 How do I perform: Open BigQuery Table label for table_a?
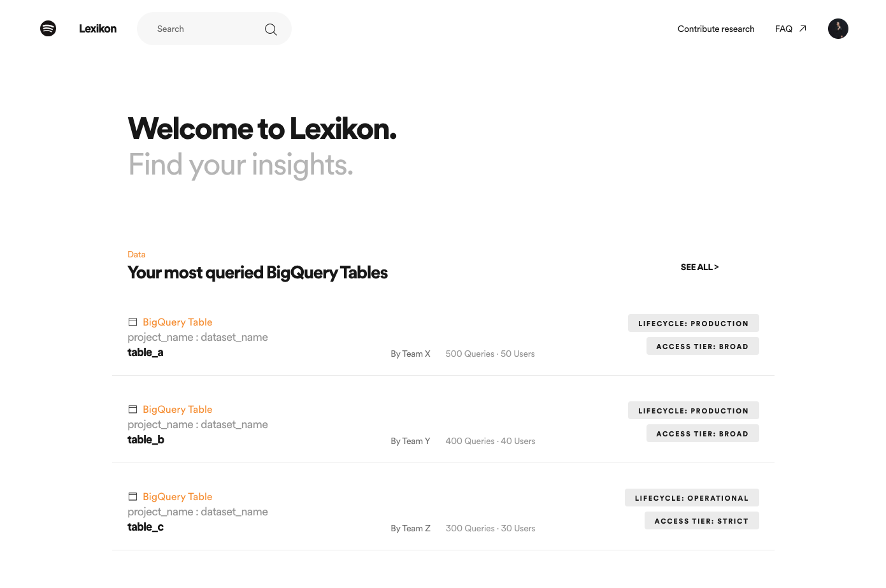point(177,322)
